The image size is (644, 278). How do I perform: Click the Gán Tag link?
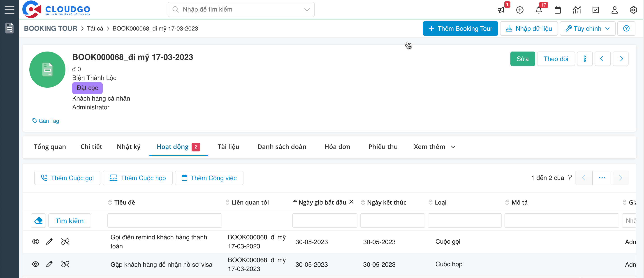click(46, 121)
